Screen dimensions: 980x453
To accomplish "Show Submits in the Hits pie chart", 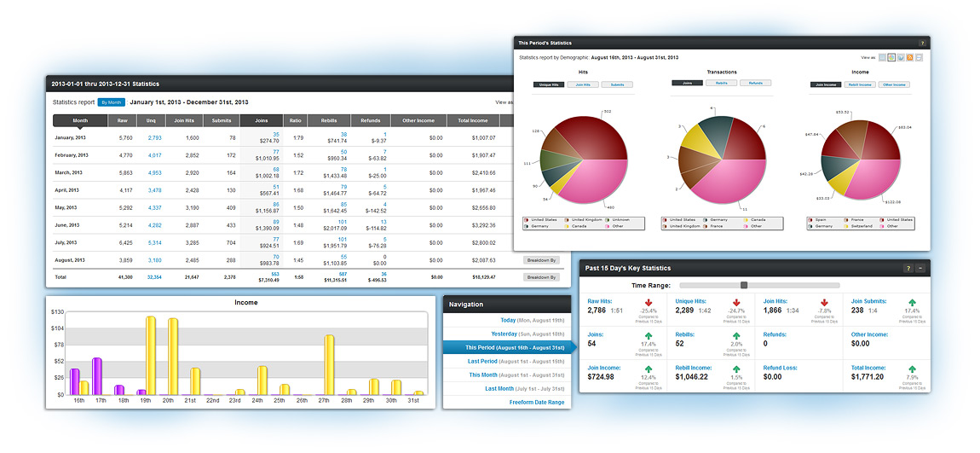I will coord(618,84).
